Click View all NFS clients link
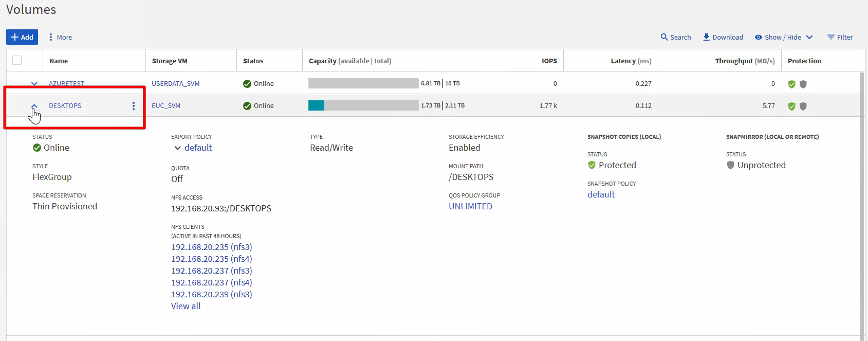Image resolution: width=868 pixels, height=341 pixels. (x=186, y=306)
